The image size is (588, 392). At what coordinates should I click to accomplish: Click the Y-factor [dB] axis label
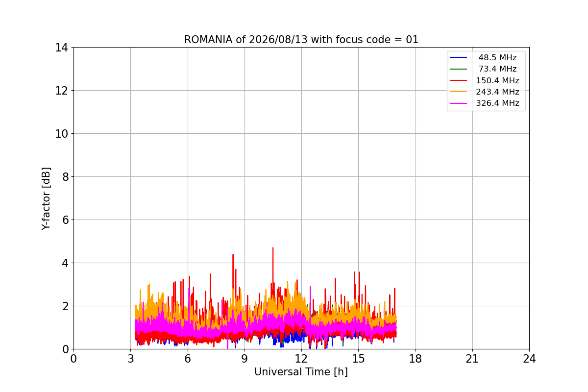point(46,198)
